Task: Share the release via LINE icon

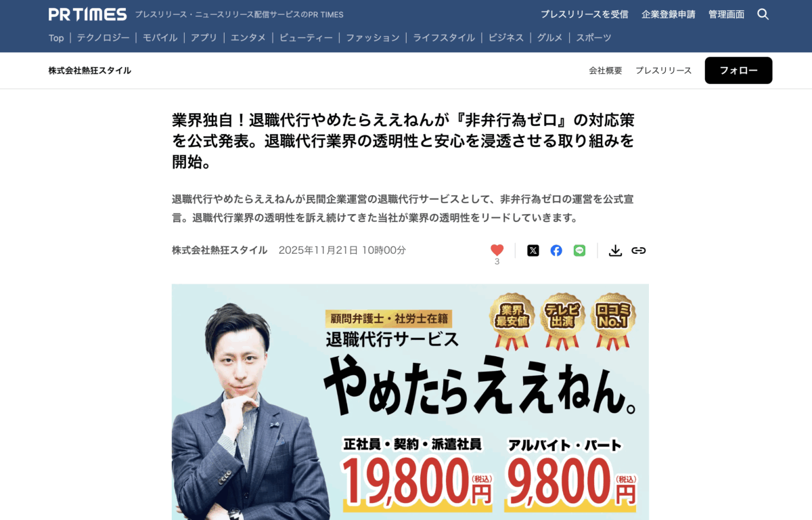Action: [x=579, y=251]
